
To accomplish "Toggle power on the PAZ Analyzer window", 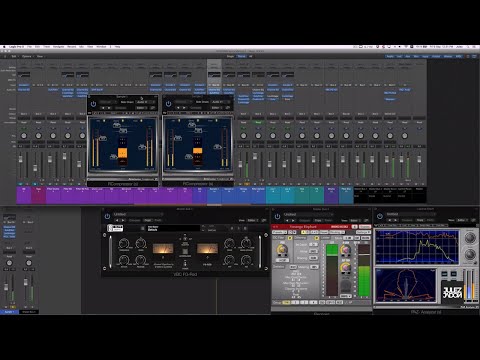I will tap(380, 216).
